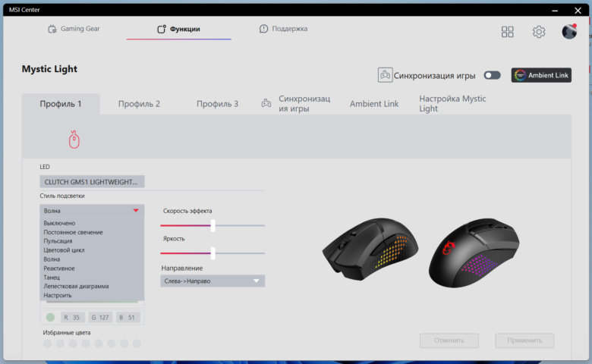This screenshot has height=364, width=592.
Task: Click the R 35 value field
Action: [x=73, y=317]
